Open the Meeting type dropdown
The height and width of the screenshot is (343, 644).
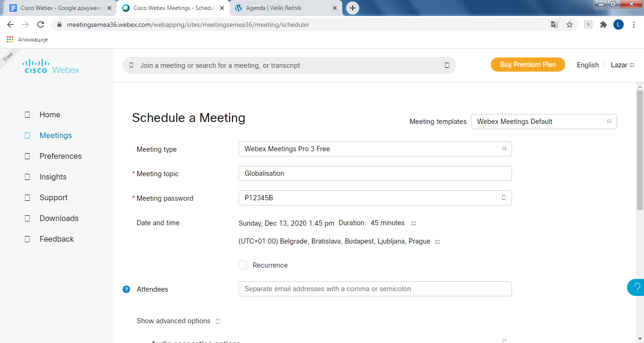tap(375, 149)
